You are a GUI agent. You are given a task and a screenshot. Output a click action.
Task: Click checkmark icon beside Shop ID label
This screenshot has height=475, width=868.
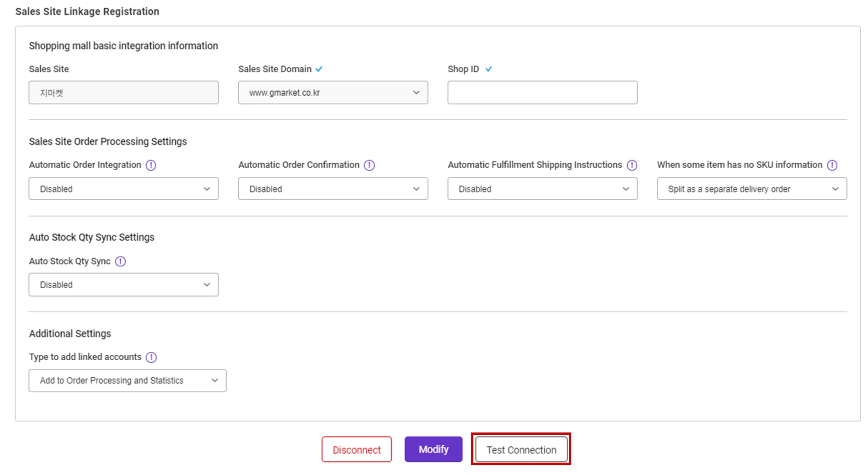(x=488, y=69)
